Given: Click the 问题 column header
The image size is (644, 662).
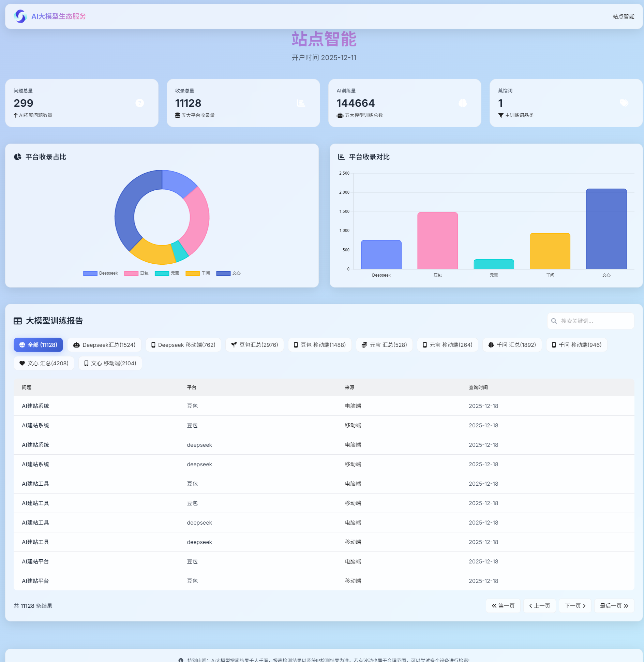Looking at the screenshot, I should point(27,387).
